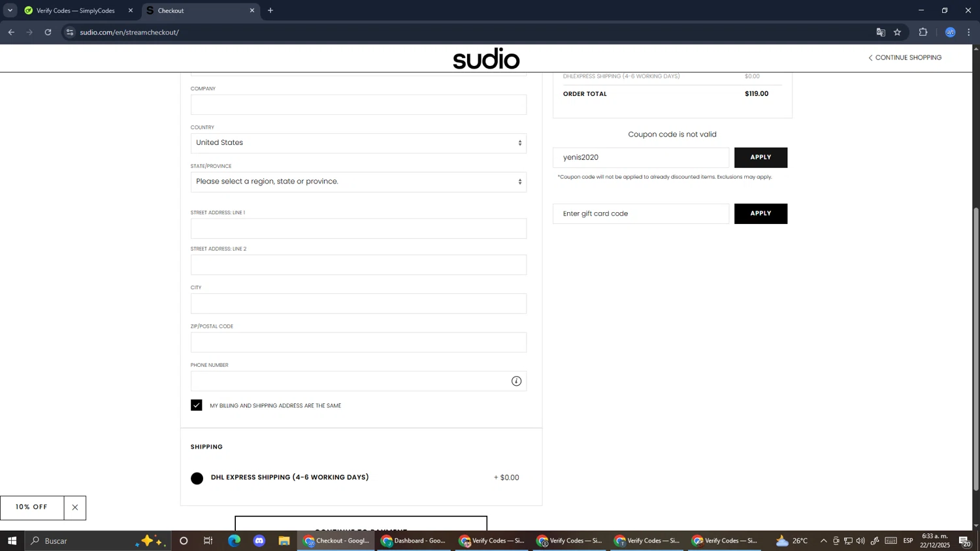Click ESP language indicator
The height and width of the screenshot is (551, 980).
click(908, 541)
